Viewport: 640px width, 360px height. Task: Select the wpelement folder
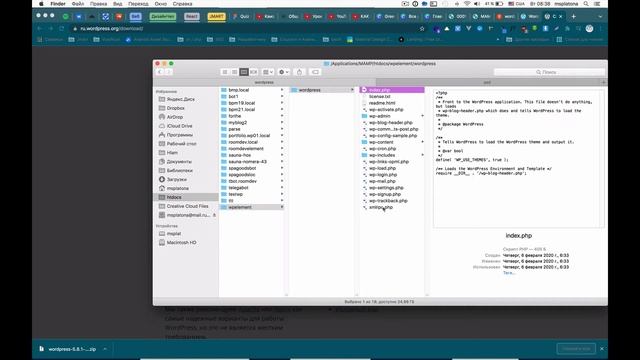[252, 207]
